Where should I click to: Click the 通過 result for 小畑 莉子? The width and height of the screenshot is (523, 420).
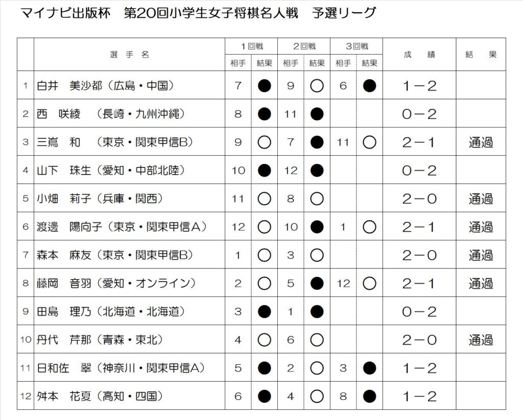(x=481, y=199)
